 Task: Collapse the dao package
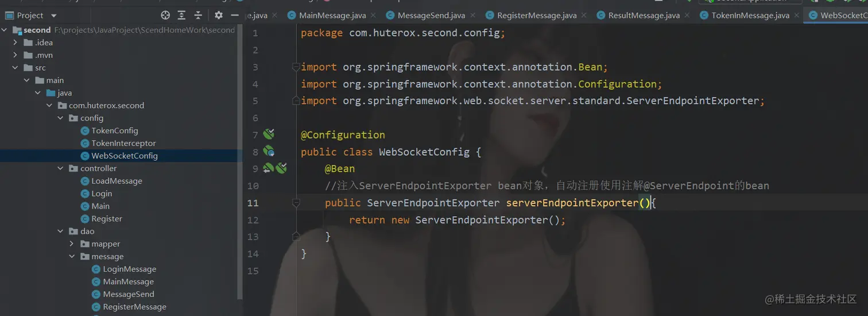tap(61, 231)
